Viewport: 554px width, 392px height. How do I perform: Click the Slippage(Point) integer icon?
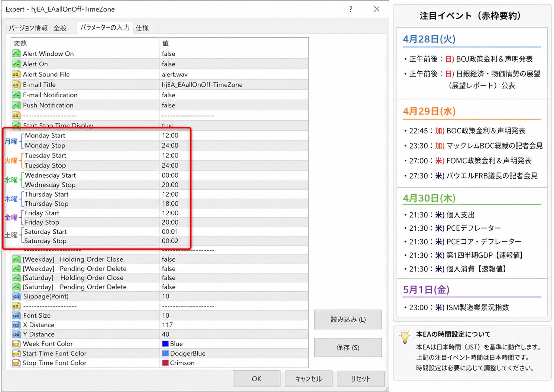coord(16,297)
